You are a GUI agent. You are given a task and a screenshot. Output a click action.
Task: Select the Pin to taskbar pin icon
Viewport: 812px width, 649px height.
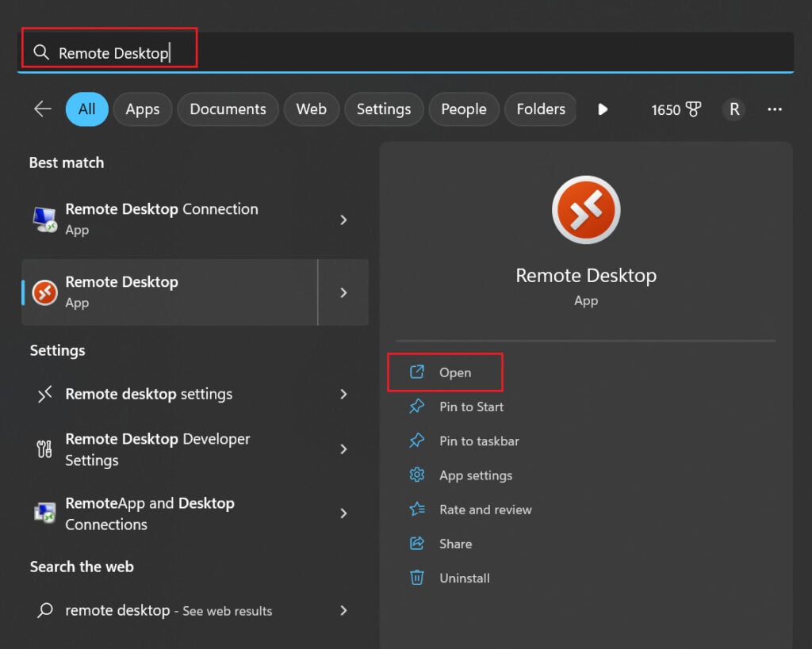(x=417, y=441)
